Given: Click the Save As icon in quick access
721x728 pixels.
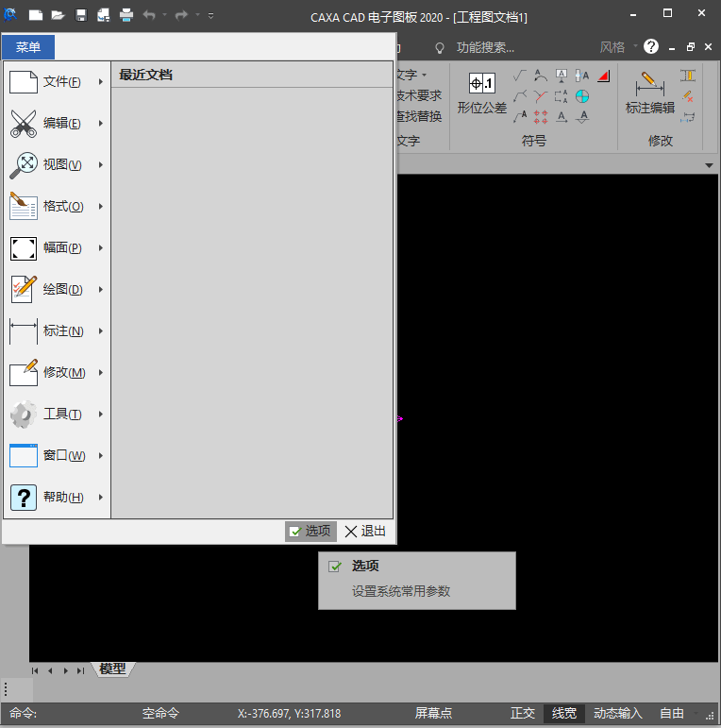Looking at the screenshot, I should point(104,15).
